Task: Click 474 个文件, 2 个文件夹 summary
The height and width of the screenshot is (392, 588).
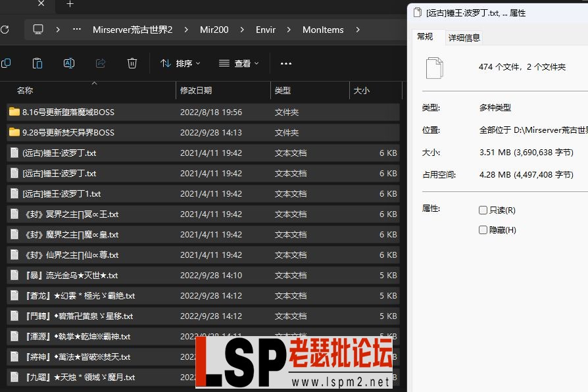Action: 522,67
